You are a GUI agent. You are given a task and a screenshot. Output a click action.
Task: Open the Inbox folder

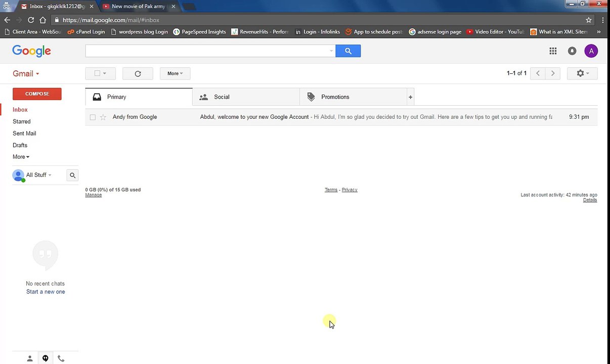tap(20, 109)
